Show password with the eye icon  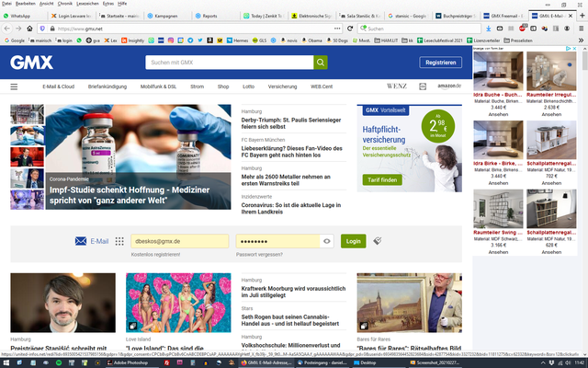(x=327, y=241)
